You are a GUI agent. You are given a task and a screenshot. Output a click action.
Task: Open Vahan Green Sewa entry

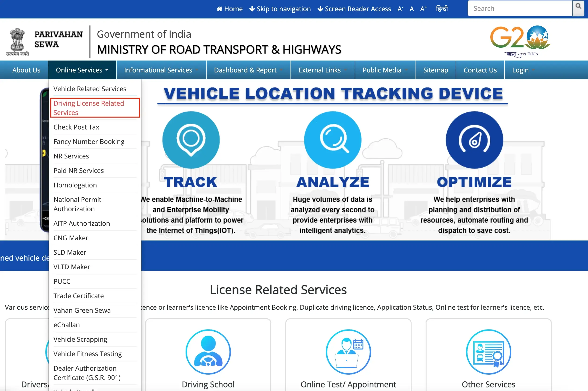tap(95, 310)
